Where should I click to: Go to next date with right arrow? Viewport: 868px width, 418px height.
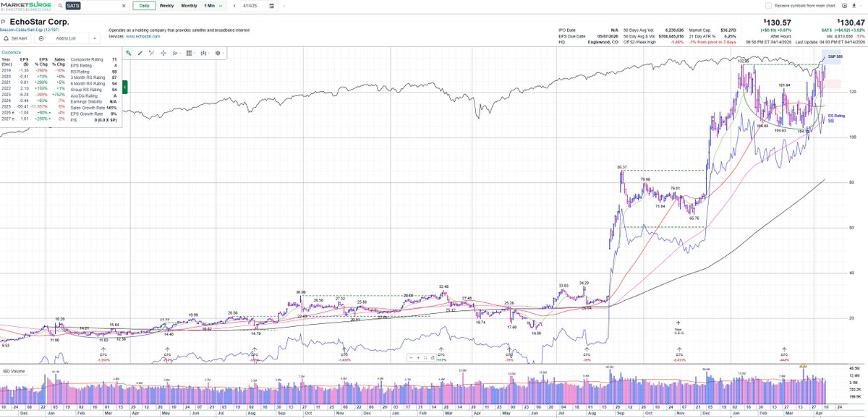tap(284, 6)
